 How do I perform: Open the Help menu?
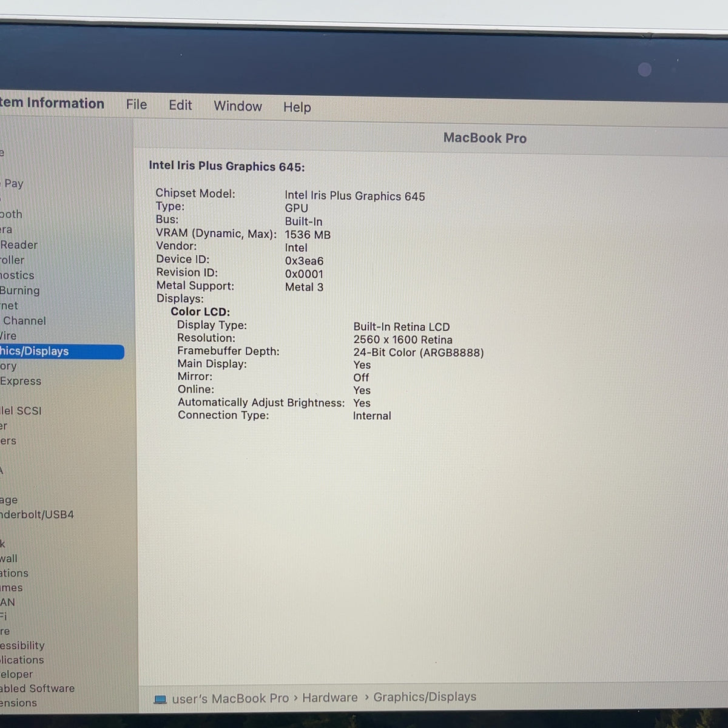297,107
